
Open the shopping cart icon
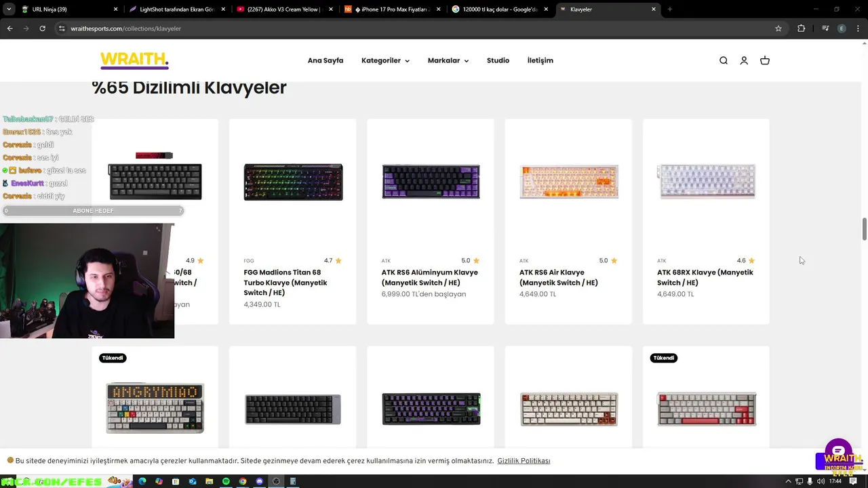pos(765,60)
